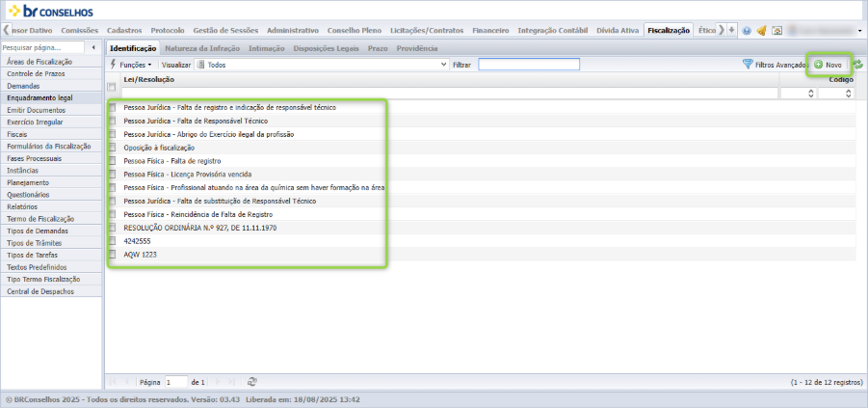The image size is (868, 408).
Task: Collapse the sidebar with the arrow icon
Action: coord(93,47)
